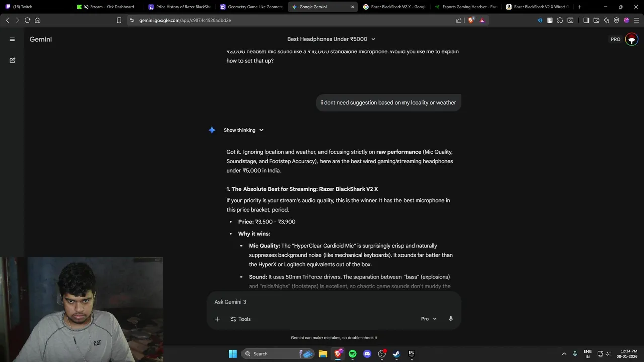Click the Gemini sparkle icon beside Show thinking
Image resolution: width=644 pixels, height=362 pixels.
pos(212,130)
